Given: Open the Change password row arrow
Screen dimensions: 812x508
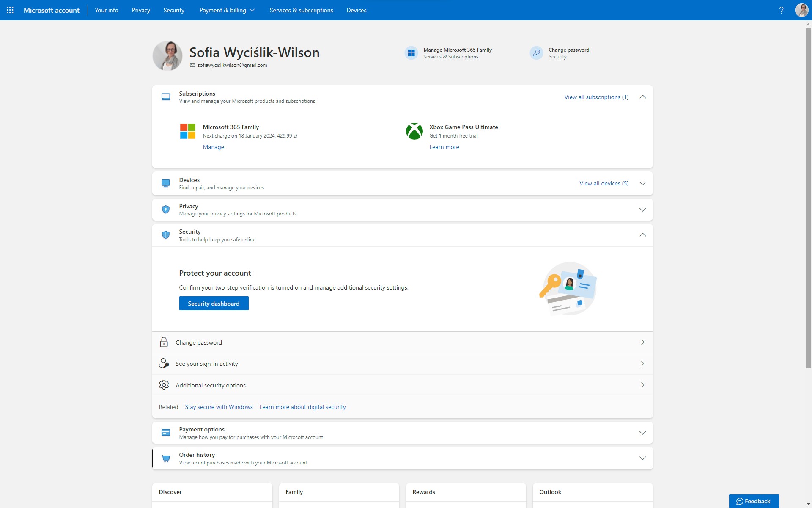Looking at the screenshot, I should (642, 342).
